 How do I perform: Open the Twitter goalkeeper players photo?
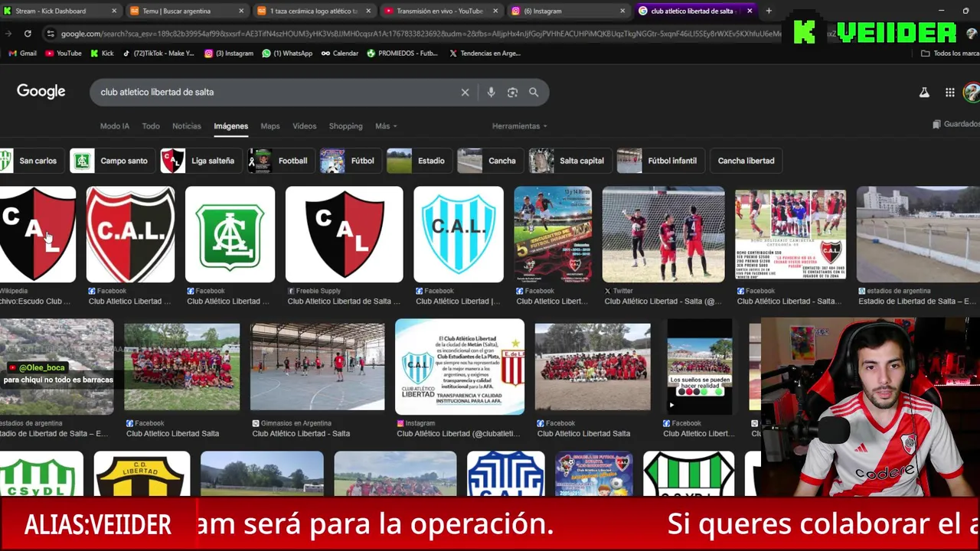pyautogui.click(x=664, y=235)
